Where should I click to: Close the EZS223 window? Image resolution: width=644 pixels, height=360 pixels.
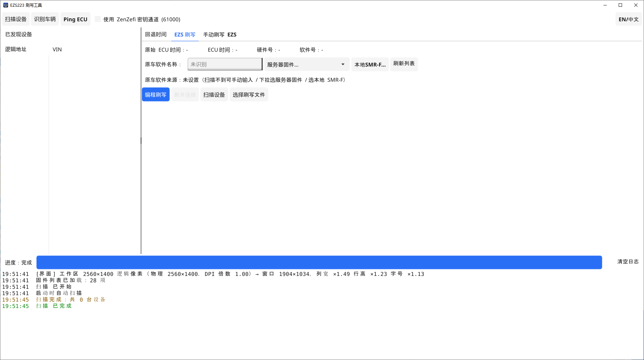point(636,5)
